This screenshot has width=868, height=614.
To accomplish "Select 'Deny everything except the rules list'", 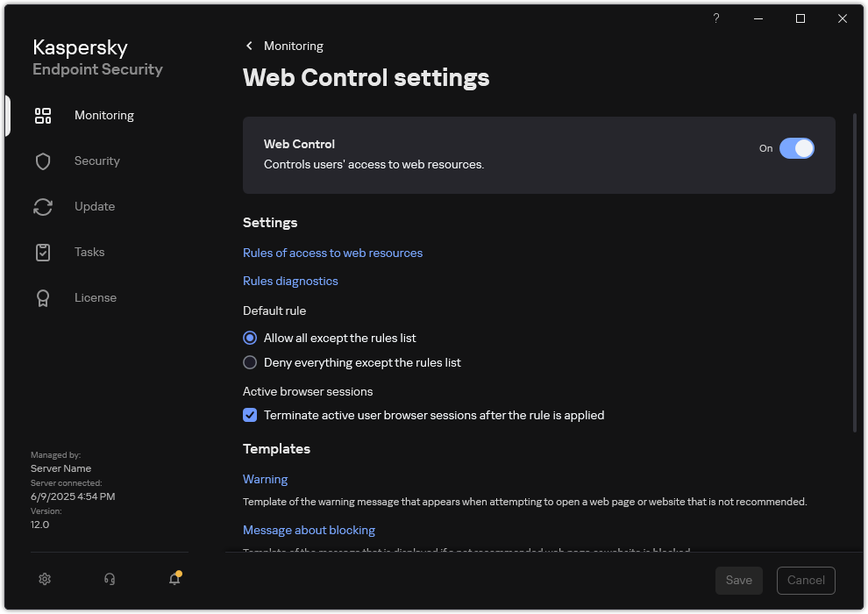I will (250, 362).
